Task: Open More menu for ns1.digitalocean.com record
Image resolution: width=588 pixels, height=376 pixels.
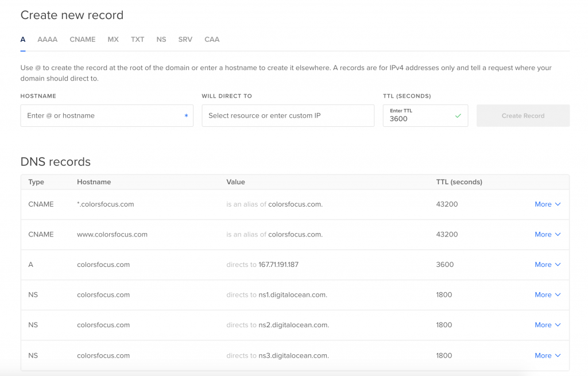Action: pyautogui.click(x=547, y=294)
